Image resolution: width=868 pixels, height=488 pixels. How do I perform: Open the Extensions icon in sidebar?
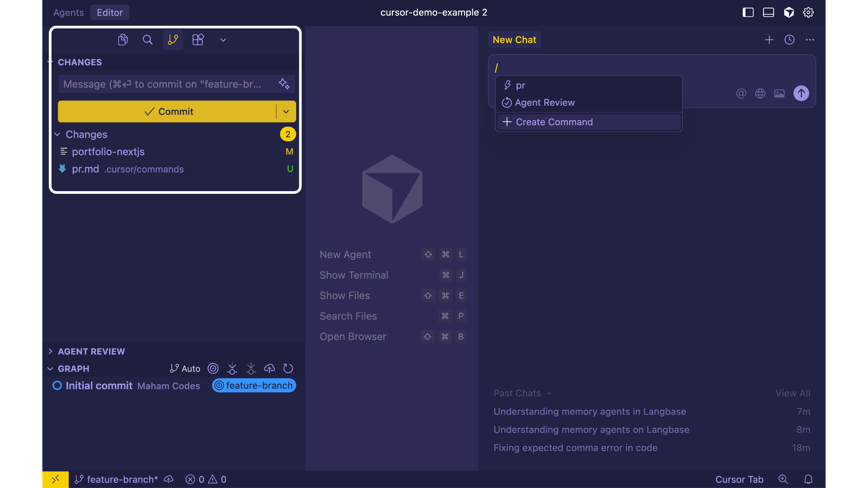tap(198, 40)
